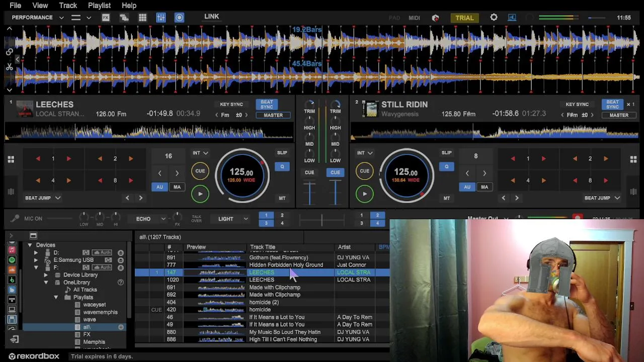Click the Spotify source icon

point(12,260)
